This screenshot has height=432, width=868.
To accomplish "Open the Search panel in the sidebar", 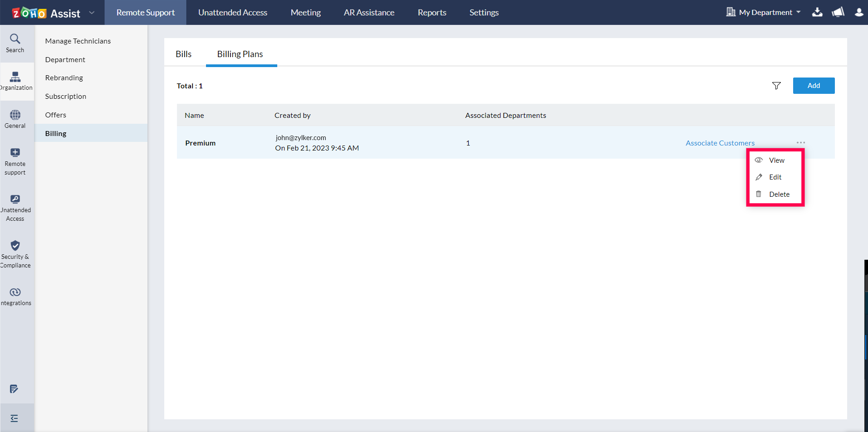I will (15, 43).
